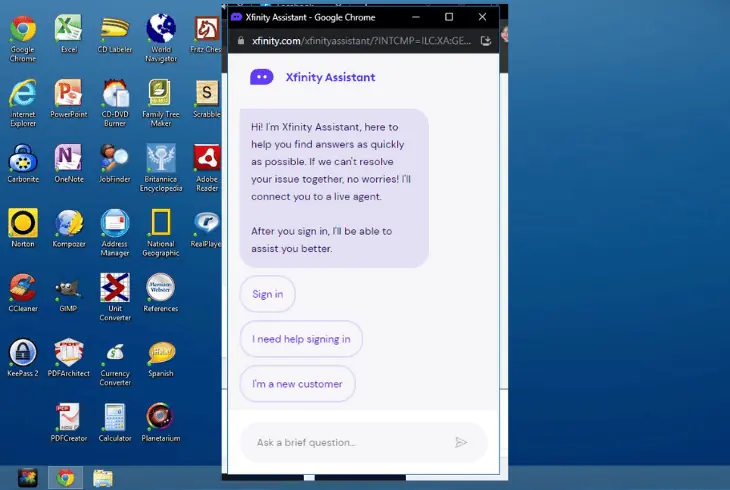Close the Xfinity Assistant window

coord(482,17)
